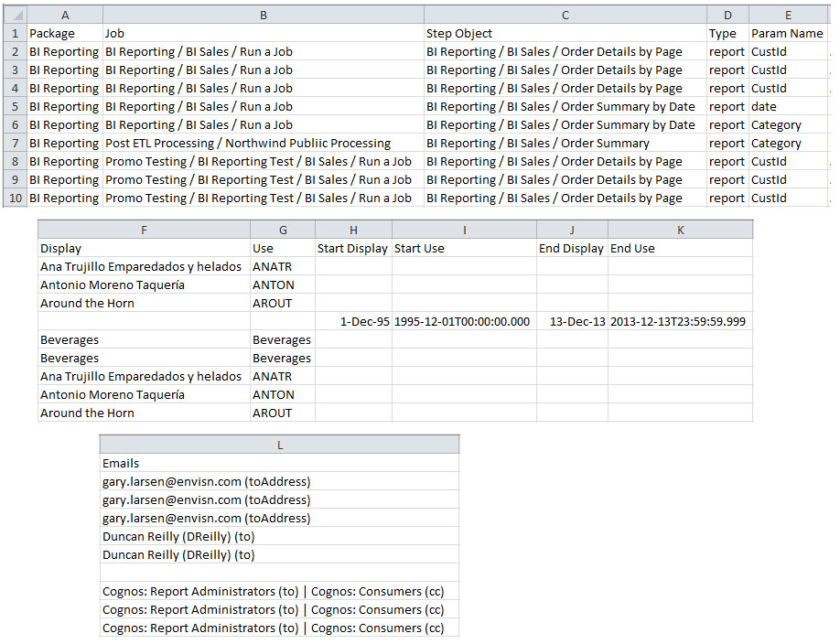Image resolution: width=840 pixels, height=644 pixels.
Task: Click 'Category' param cell in row 6
Action: pos(789,124)
